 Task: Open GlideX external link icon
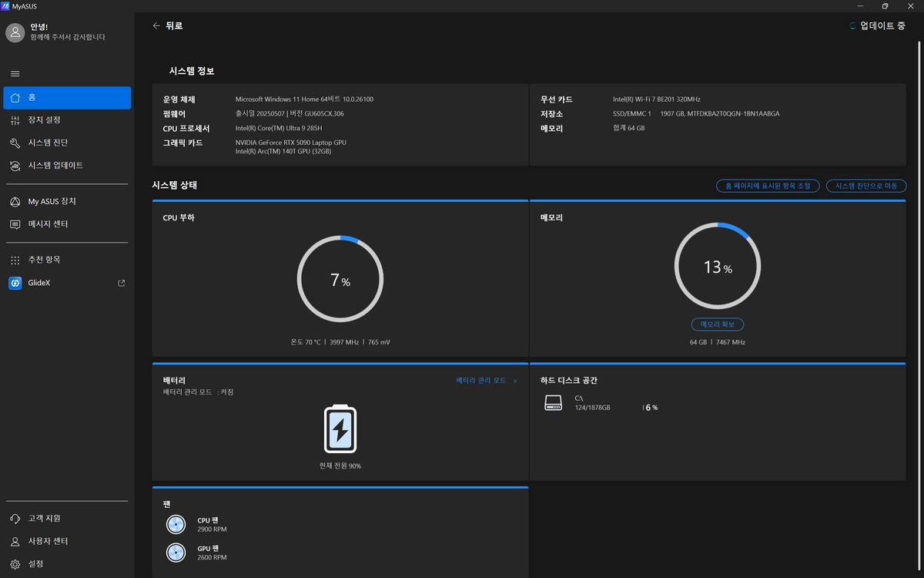pyautogui.click(x=121, y=283)
